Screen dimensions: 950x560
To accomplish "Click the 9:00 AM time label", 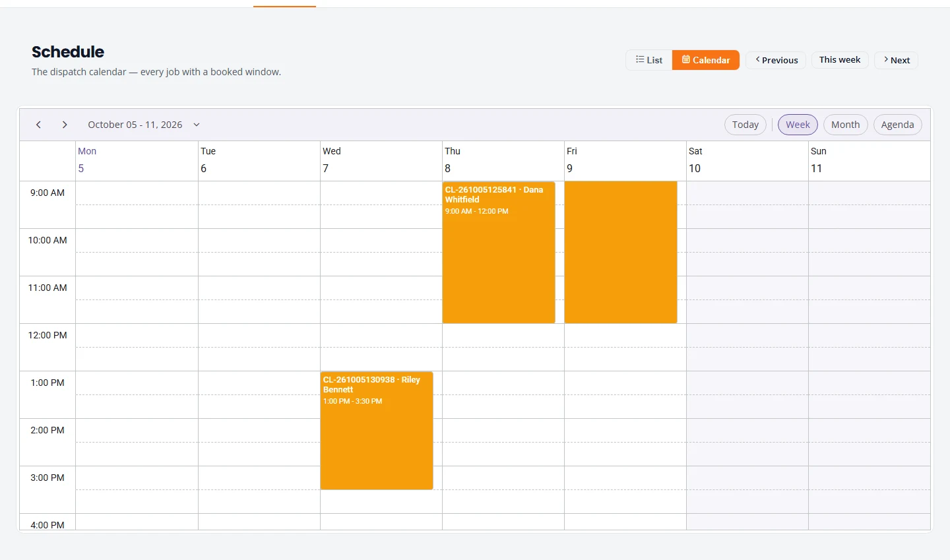I will coord(47,193).
